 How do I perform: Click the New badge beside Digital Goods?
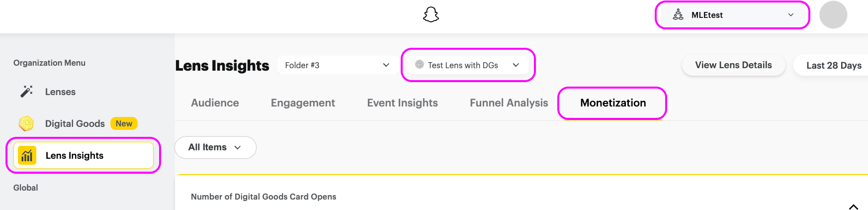pyautogui.click(x=124, y=123)
